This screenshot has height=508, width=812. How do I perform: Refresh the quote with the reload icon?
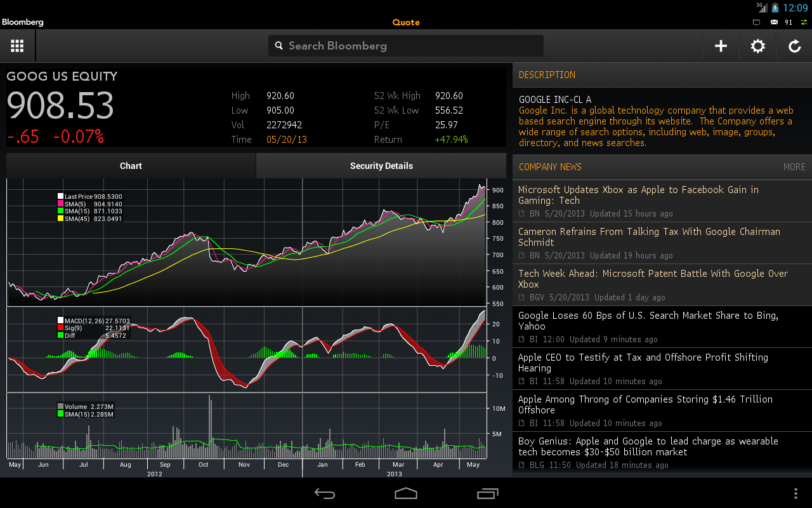click(794, 46)
